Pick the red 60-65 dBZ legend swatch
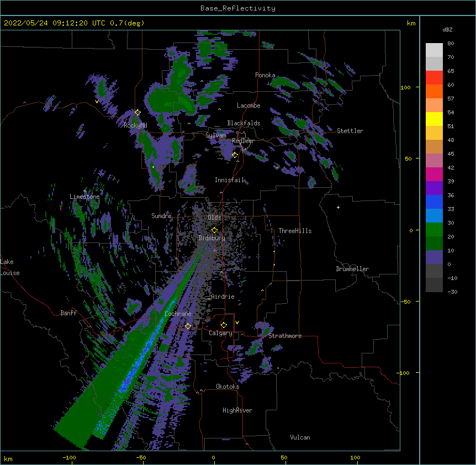The image size is (476, 465). [434, 78]
